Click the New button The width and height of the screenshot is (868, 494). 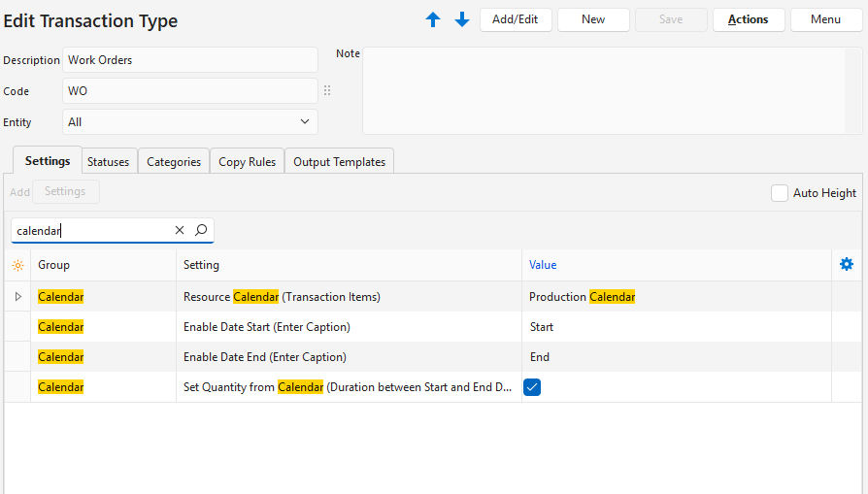coord(593,19)
